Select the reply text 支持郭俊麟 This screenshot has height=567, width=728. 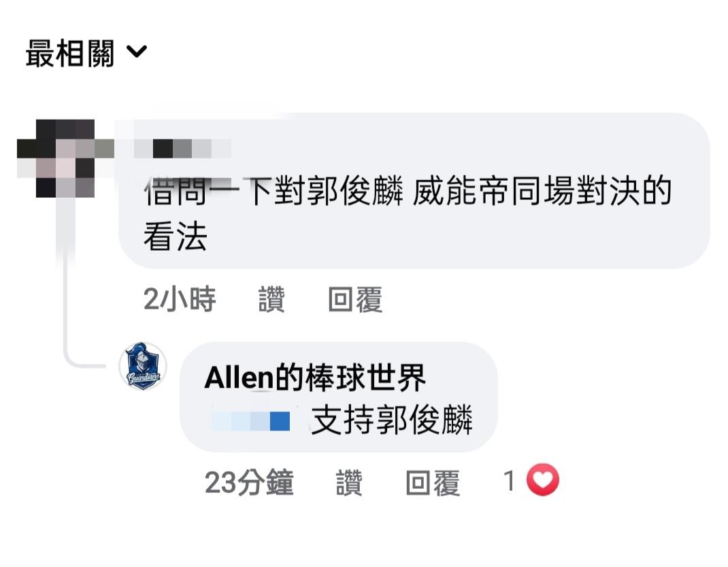[x=392, y=419]
